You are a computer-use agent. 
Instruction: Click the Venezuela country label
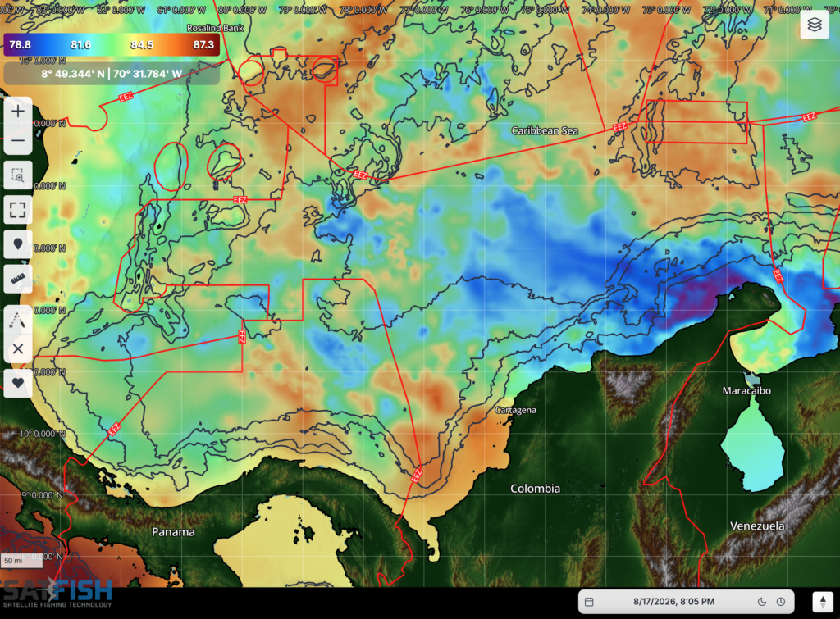757,526
